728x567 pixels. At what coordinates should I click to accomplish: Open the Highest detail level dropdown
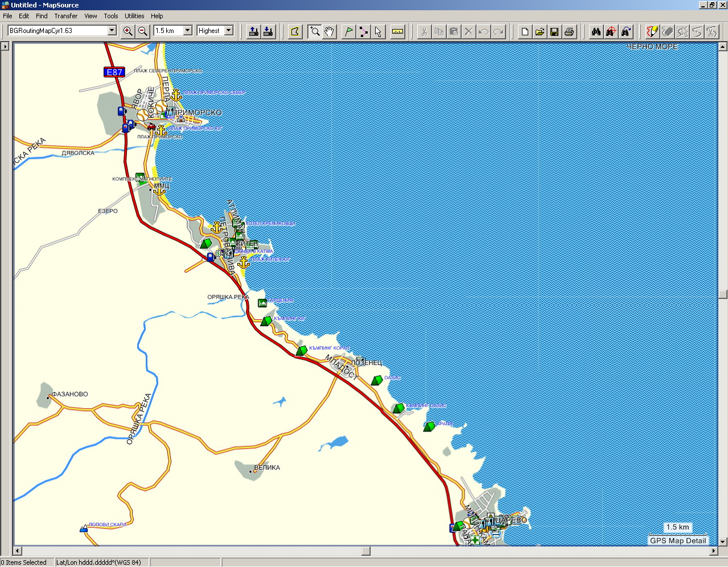(x=229, y=31)
